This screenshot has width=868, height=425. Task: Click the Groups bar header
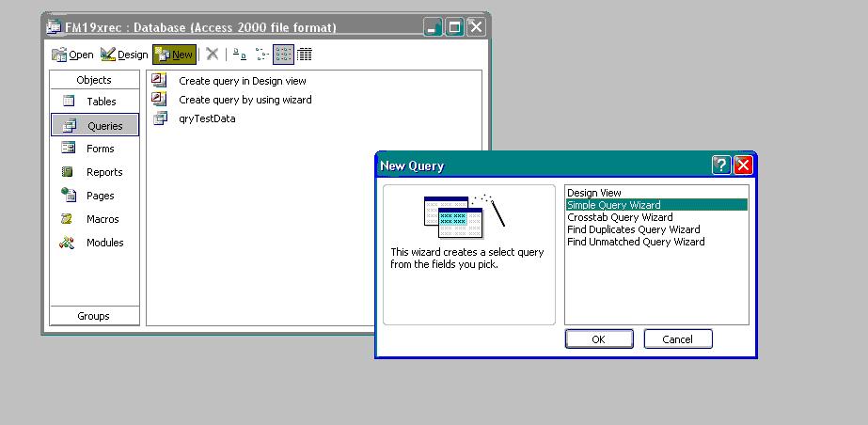(x=94, y=316)
